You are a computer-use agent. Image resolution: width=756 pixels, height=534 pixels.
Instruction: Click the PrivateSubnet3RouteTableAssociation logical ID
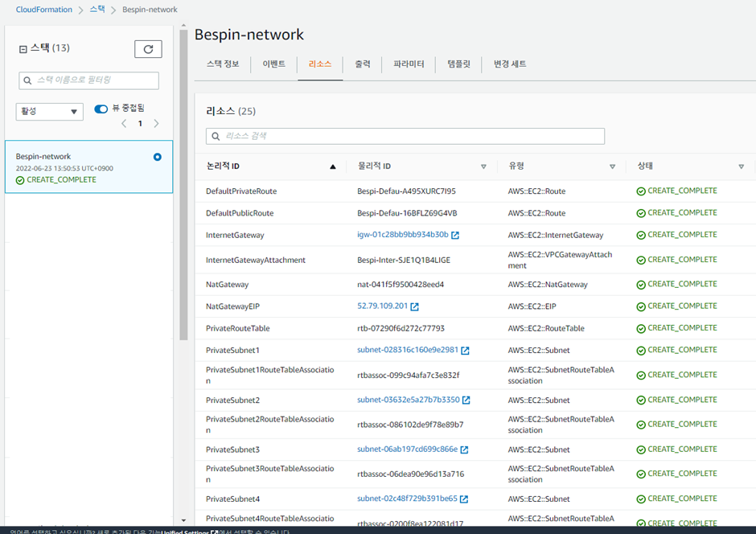tap(269, 474)
